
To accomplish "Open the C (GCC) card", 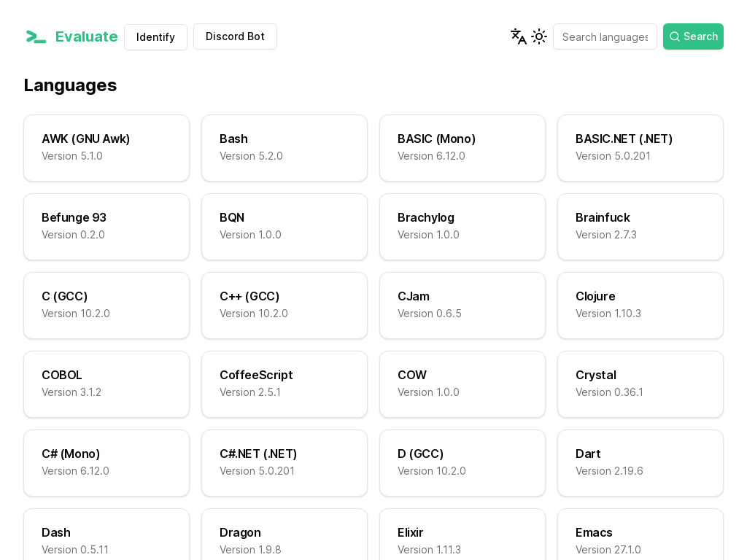I will (107, 306).
